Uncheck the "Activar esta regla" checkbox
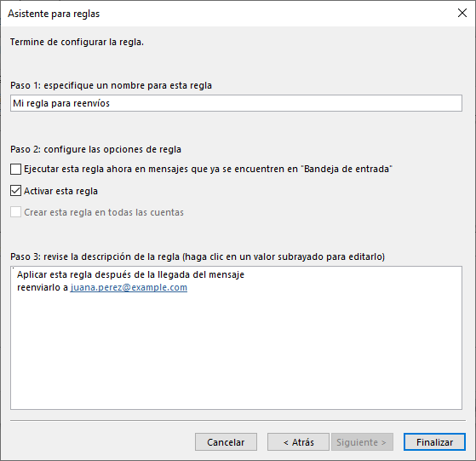 pos(16,191)
